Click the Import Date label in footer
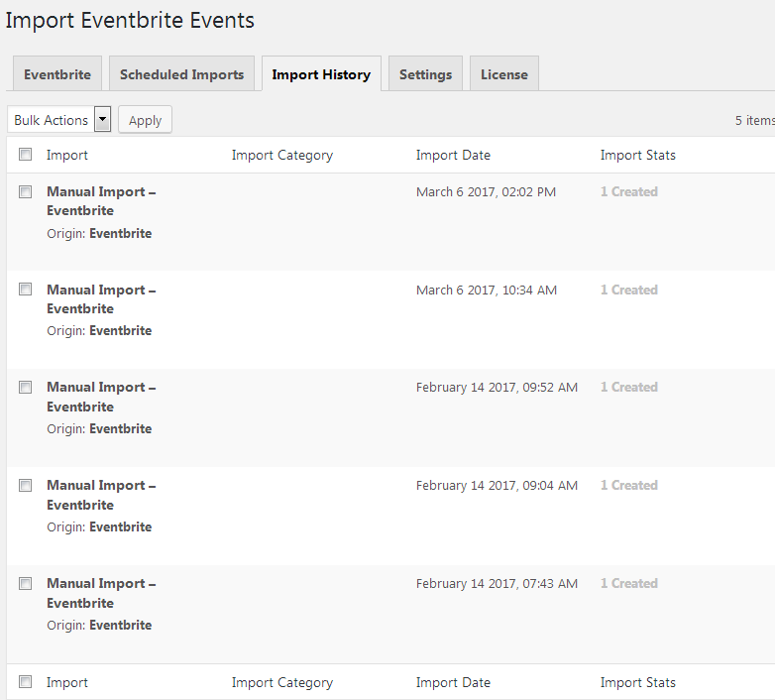Viewport: 775px width, 700px height. [453, 683]
